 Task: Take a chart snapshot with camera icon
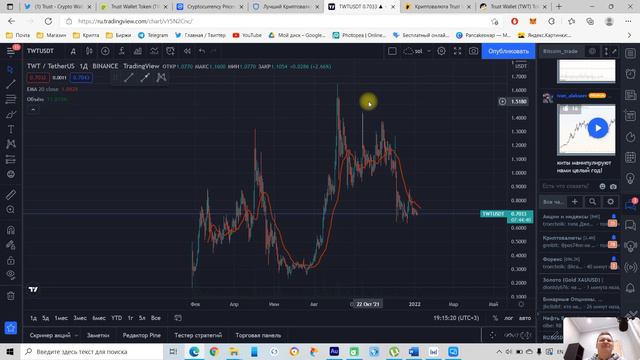point(473,51)
